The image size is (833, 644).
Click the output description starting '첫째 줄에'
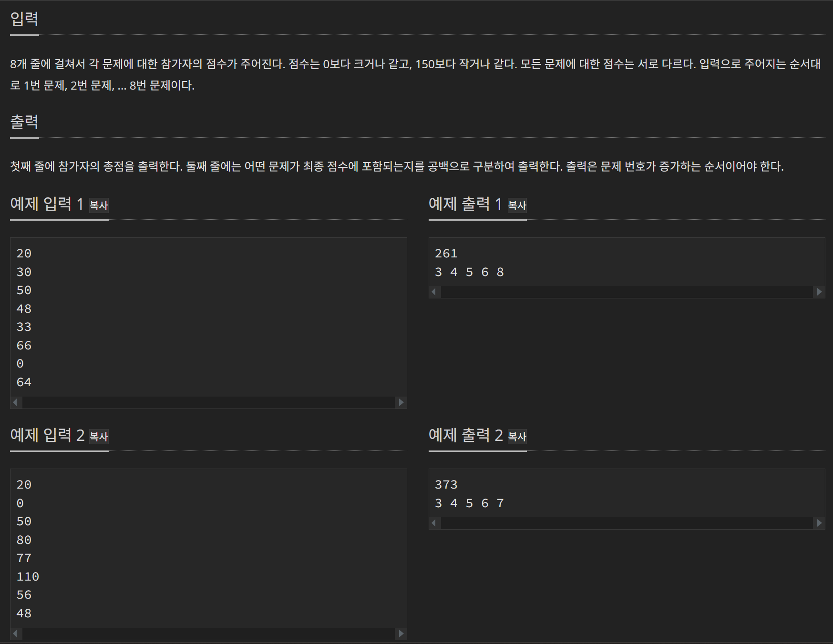pyautogui.click(x=397, y=166)
